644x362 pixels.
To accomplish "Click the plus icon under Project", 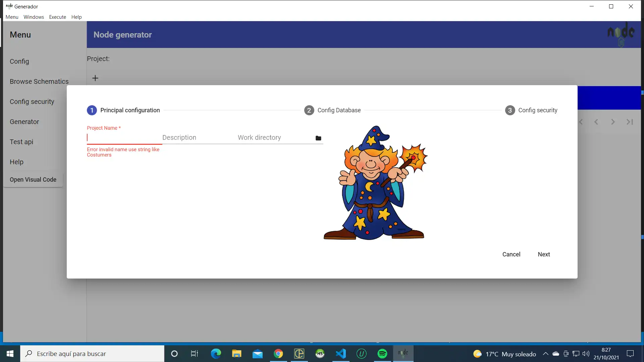I will [x=95, y=78].
